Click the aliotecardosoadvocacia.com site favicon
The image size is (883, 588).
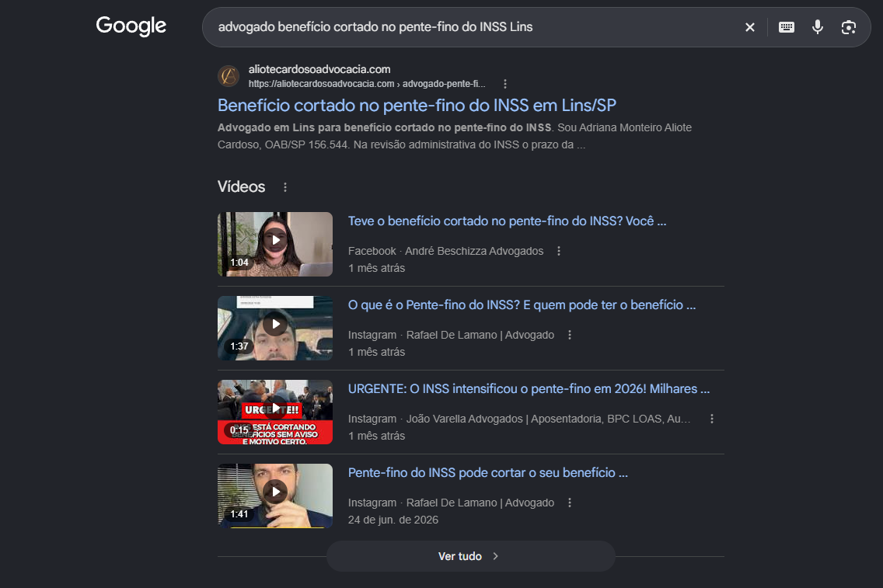tap(229, 76)
